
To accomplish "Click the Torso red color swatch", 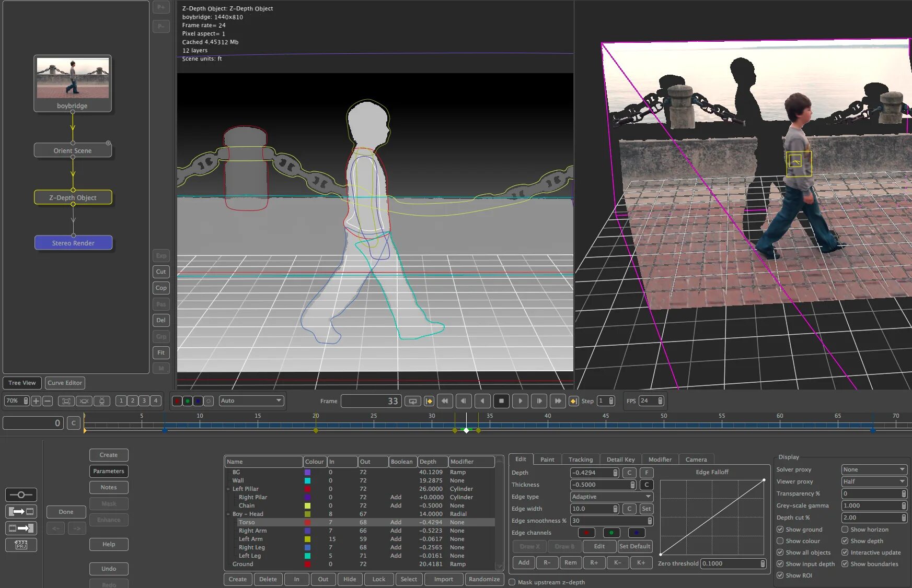I will (x=308, y=522).
